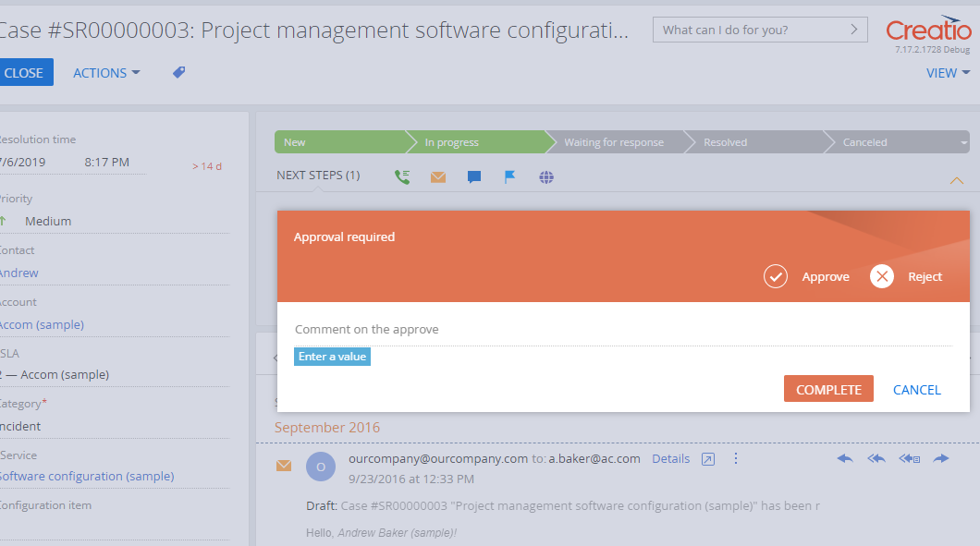The width and height of the screenshot is (980, 546).
Task: Open the Software configuration (sample) service link
Action: tap(86, 476)
